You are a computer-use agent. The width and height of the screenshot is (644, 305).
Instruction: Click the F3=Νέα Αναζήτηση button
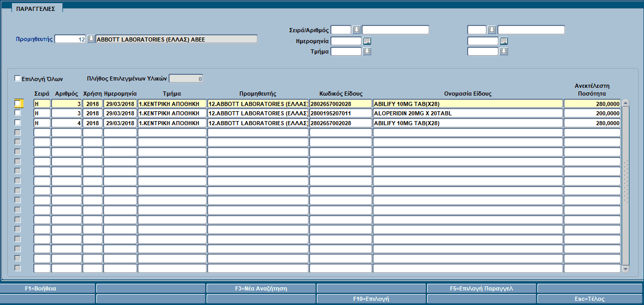[x=261, y=288]
